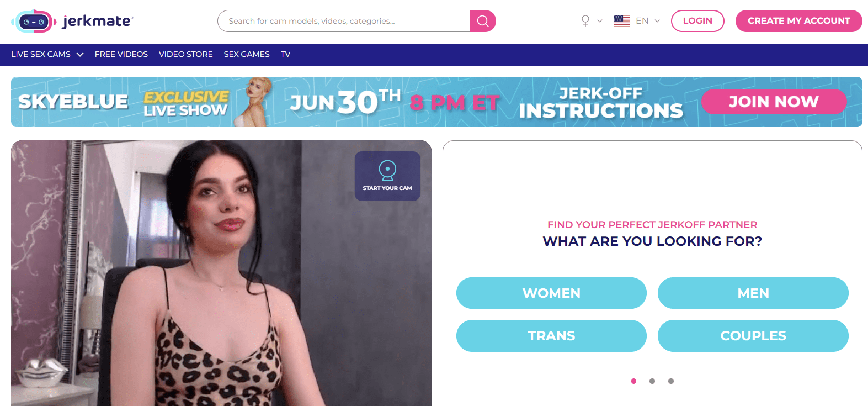The width and height of the screenshot is (868, 406).
Task: Select the first carousel dot
Action: coord(634,381)
